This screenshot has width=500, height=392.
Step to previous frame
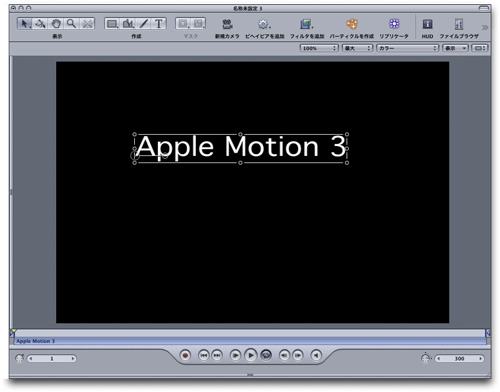pos(284,355)
